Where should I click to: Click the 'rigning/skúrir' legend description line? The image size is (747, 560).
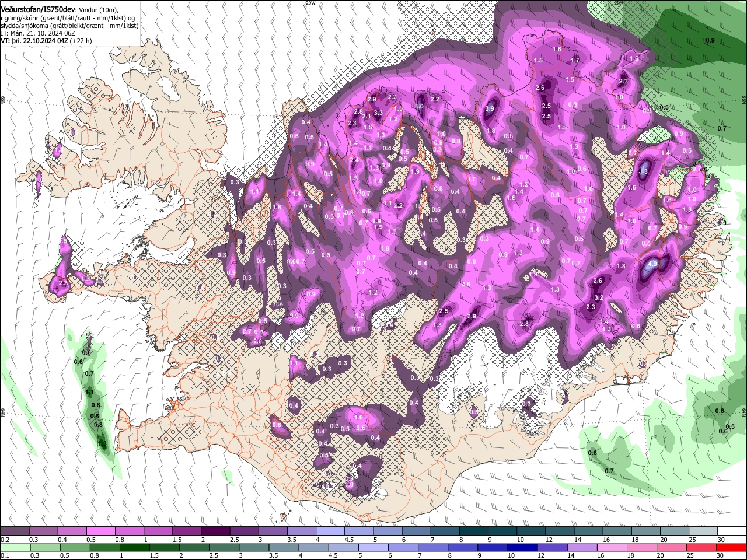(67, 17)
